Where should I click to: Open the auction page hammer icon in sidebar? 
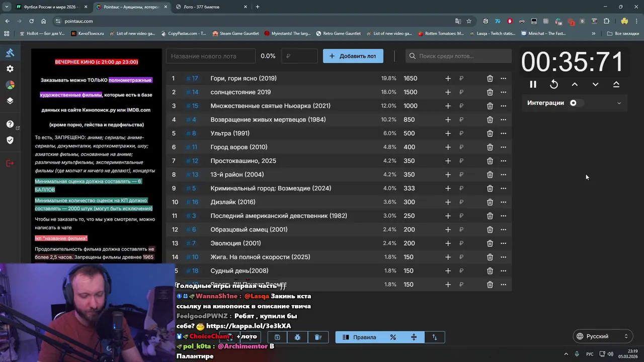point(10,53)
